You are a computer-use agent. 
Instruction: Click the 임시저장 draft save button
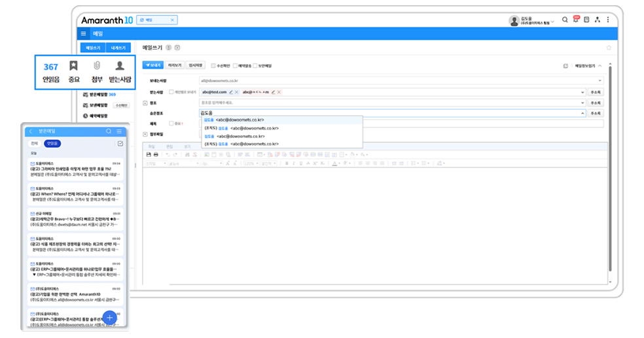(195, 65)
